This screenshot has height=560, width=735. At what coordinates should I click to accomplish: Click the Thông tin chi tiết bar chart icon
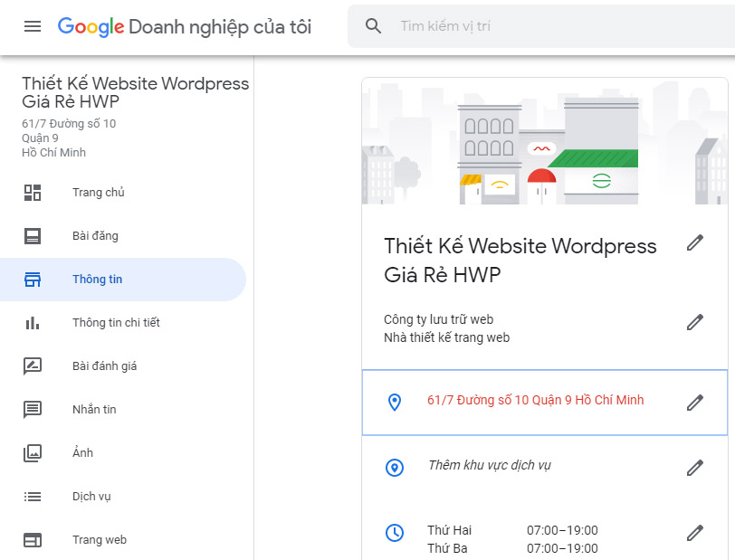coord(33,323)
